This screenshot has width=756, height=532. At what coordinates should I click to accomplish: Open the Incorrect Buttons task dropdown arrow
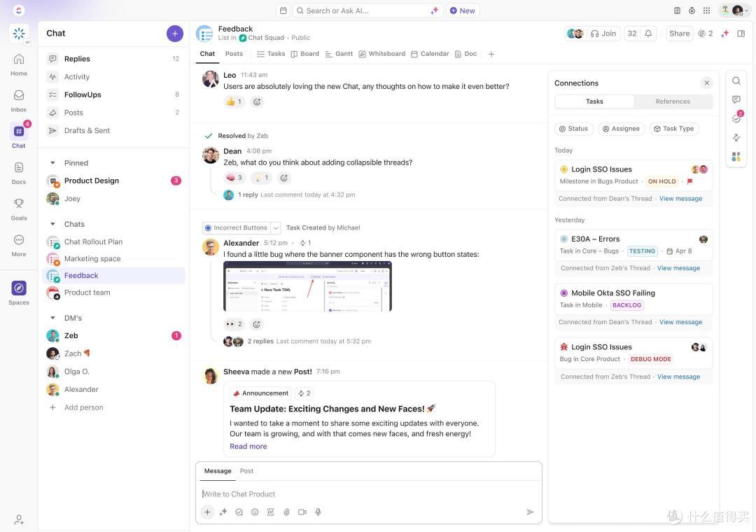276,227
